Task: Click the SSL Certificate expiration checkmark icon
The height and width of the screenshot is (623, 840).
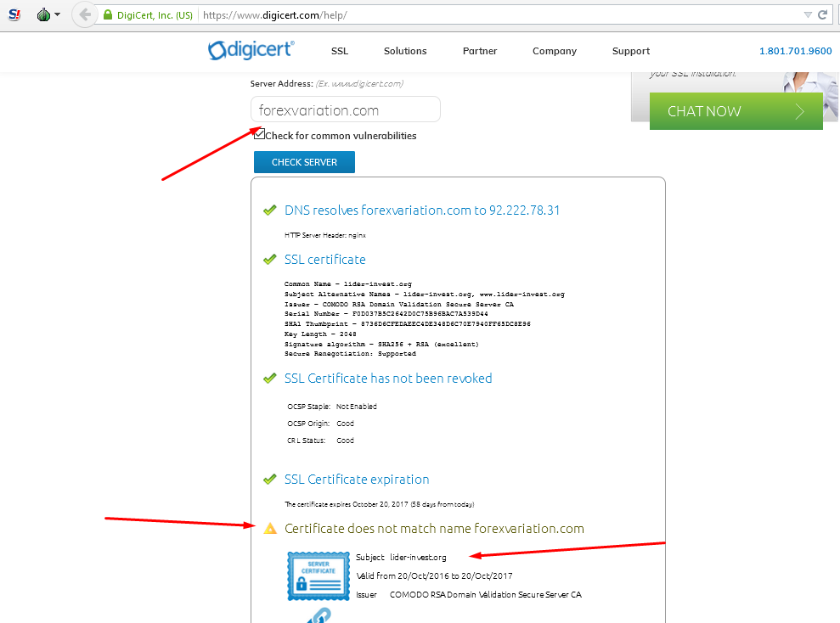Action: click(270, 479)
